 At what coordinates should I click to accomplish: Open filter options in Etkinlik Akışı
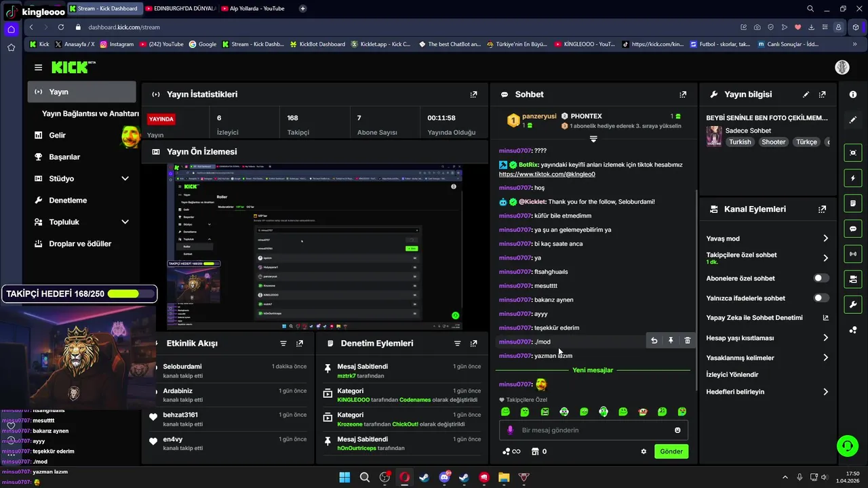283,344
